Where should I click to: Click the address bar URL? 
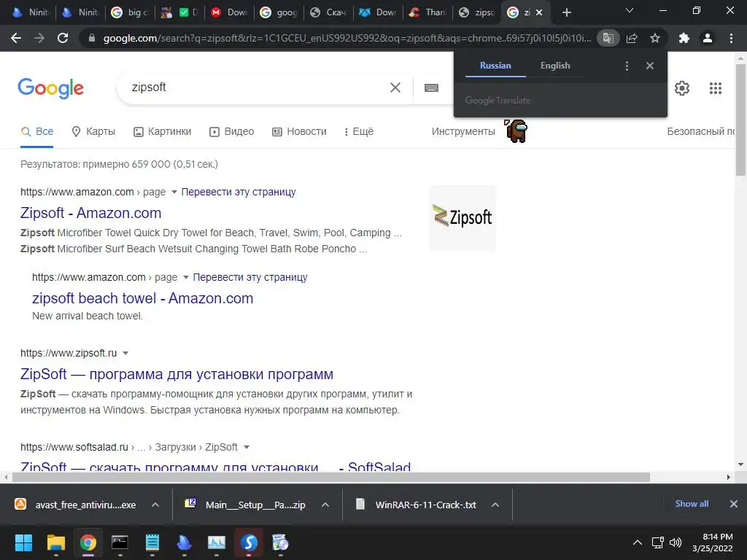click(347, 38)
